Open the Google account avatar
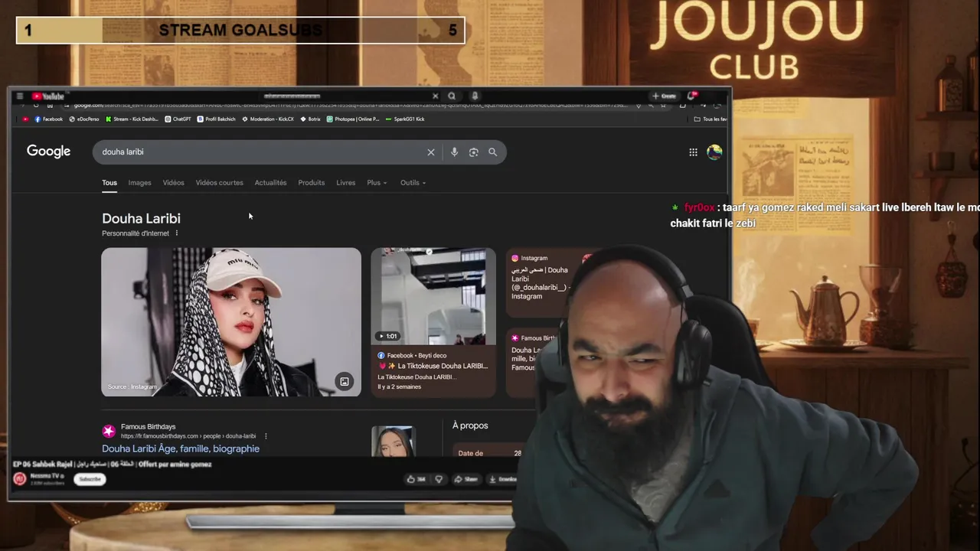Image resolution: width=980 pixels, height=551 pixels. point(714,152)
